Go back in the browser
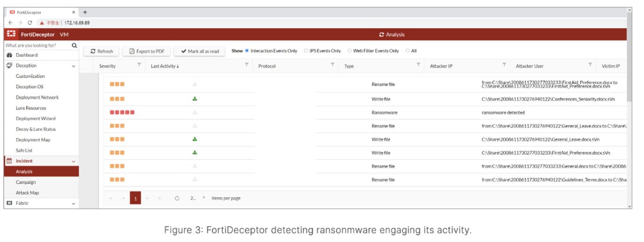The width and height of the screenshot is (644, 242). 11,22
